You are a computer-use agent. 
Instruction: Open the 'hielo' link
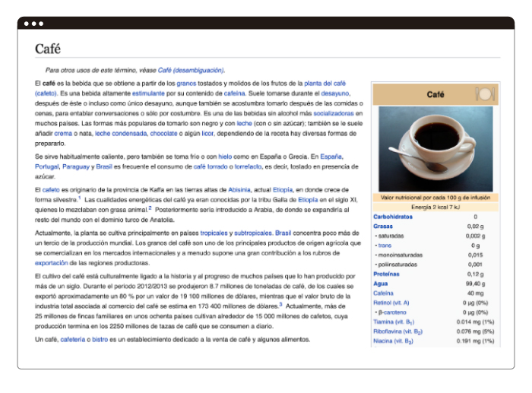tap(225, 157)
